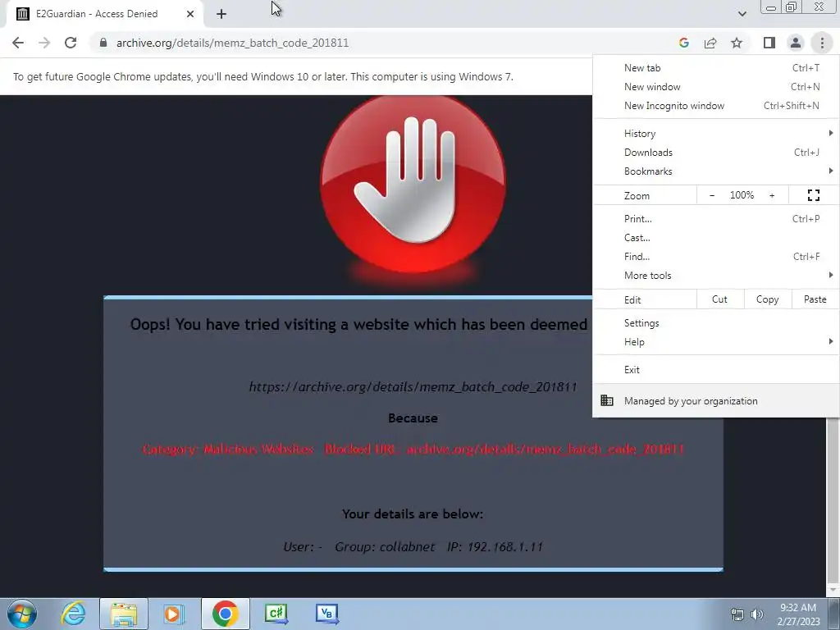The image size is (840, 630).
Task: Click the forward navigation arrow
Action: click(x=44, y=43)
